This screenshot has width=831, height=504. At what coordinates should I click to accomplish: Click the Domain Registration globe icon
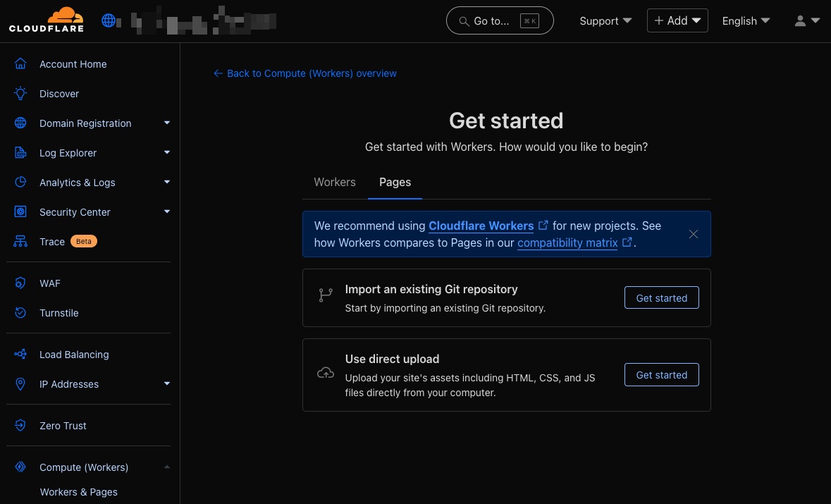pos(20,123)
